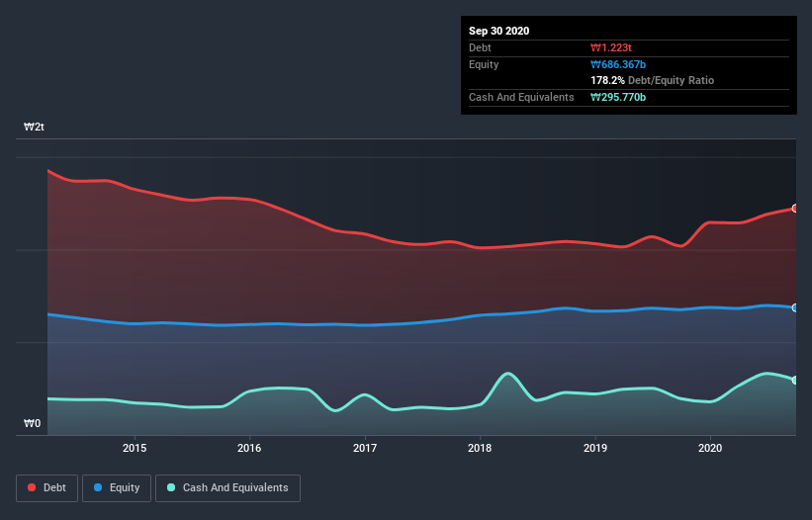Click the 2019 x-axis label
The image size is (812, 520).
(595, 448)
